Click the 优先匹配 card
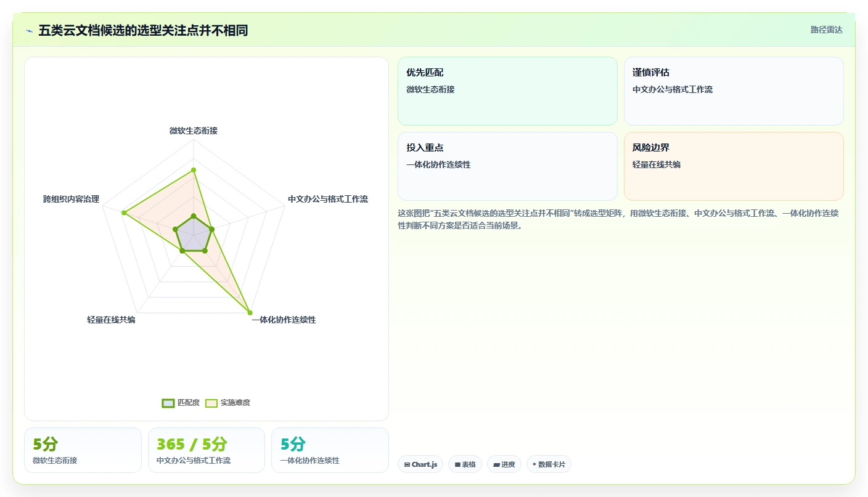This screenshot has width=868, height=497. point(507,91)
